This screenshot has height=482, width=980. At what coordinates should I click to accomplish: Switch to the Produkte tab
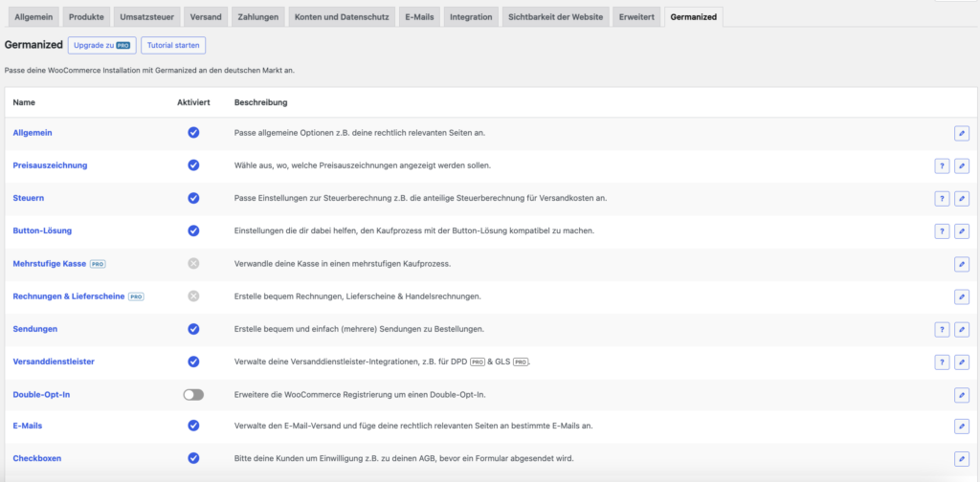point(86,17)
